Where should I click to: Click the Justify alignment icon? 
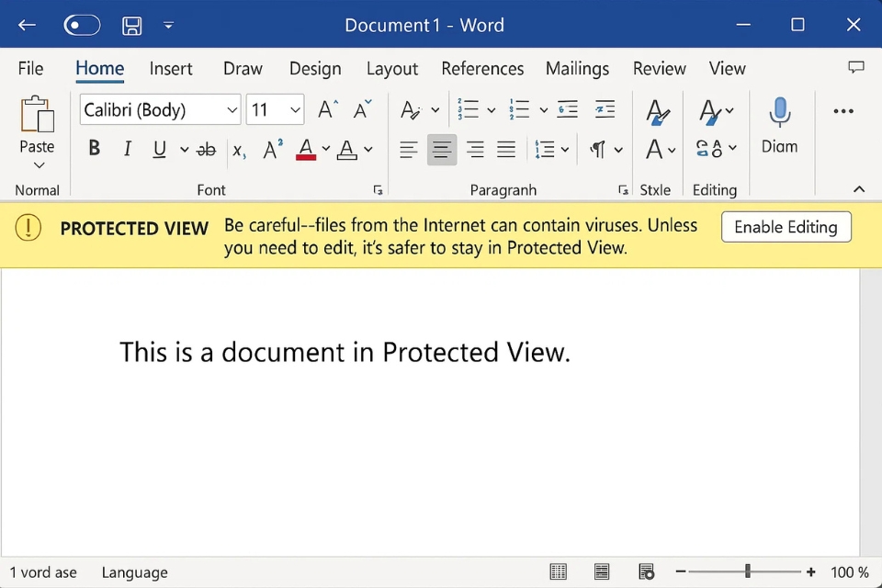(x=506, y=149)
